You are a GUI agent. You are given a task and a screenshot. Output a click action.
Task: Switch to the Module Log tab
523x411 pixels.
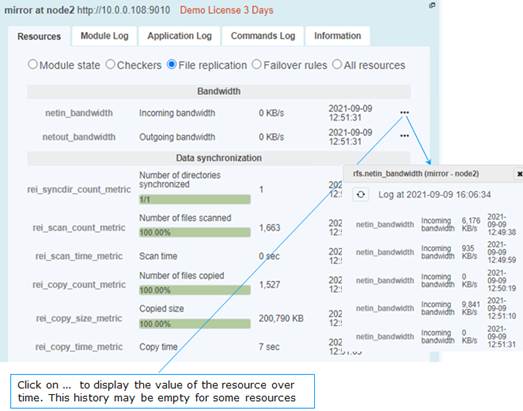pyautogui.click(x=104, y=36)
